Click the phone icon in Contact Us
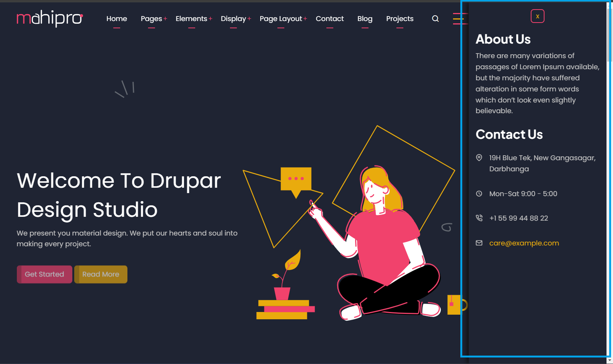 (479, 218)
